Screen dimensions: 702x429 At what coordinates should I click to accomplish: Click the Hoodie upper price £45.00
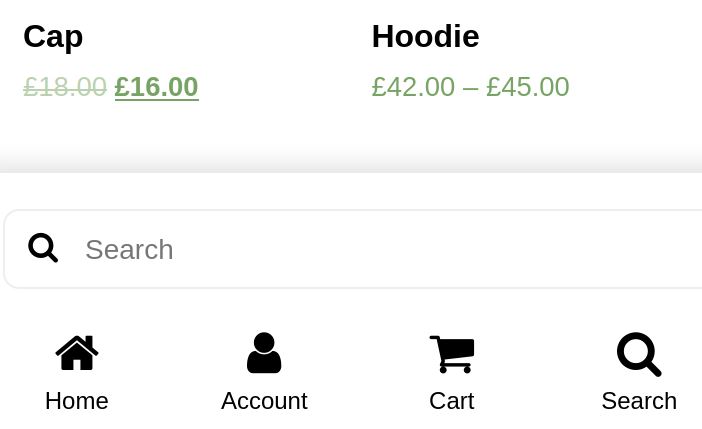[x=528, y=87]
